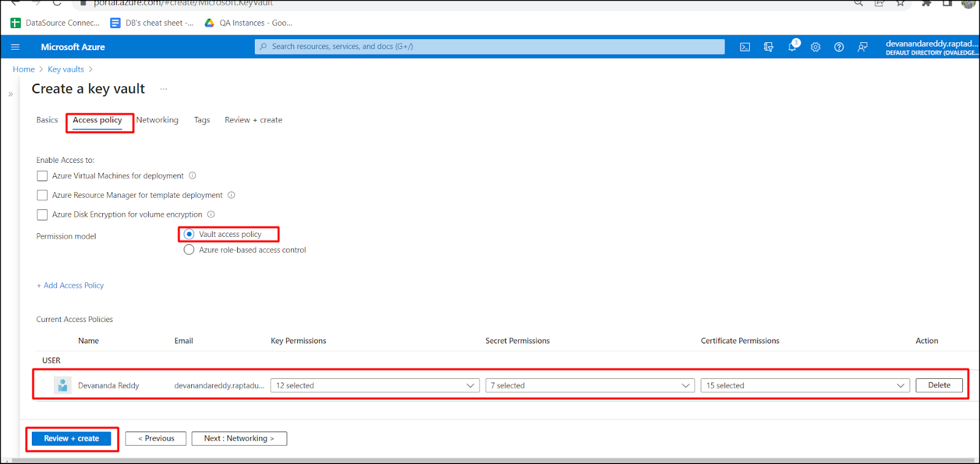Image resolution: width=980 pixels, height=464 pixels.
Task: Click the Email column header
Action: (184, 341)
